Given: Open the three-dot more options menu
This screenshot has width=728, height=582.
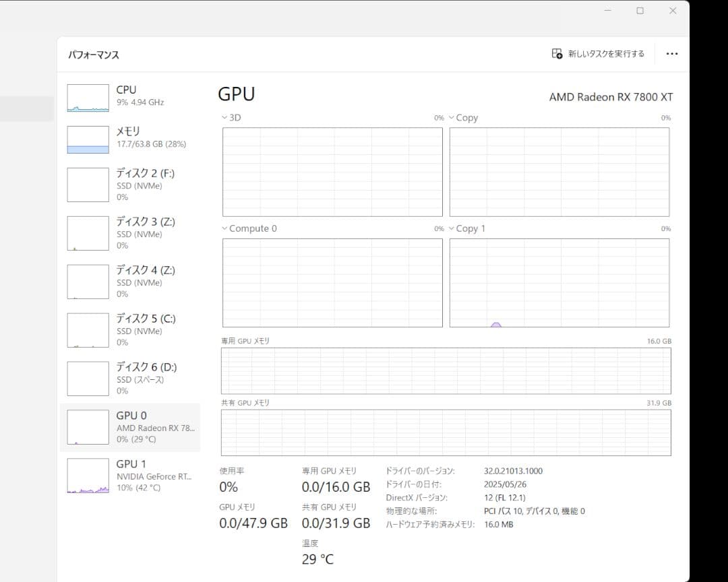Looking at the screenshot, I should [x=671, y=54].
